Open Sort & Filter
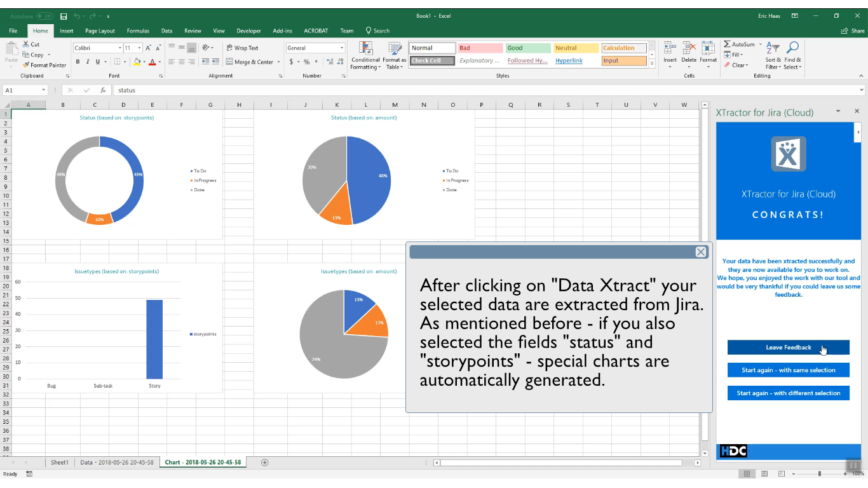Screen dimensions: 868x488 point(773,56)
